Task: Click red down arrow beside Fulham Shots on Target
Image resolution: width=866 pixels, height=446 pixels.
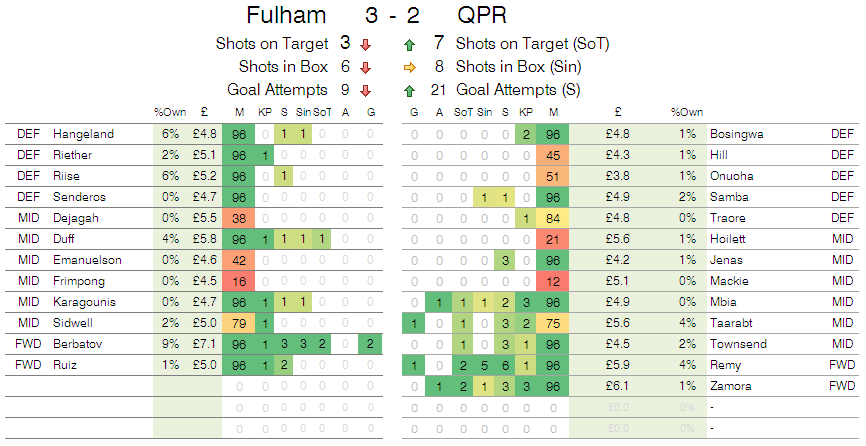Action: [365, 45]
